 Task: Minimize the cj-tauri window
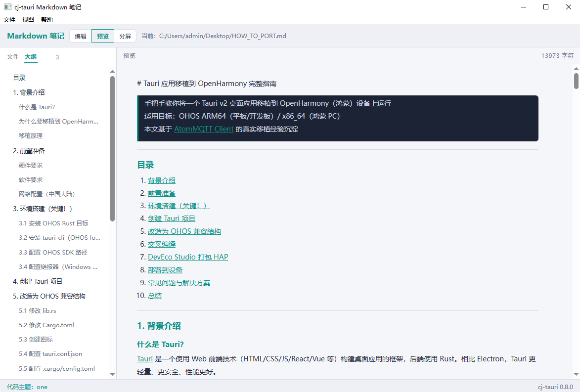tap(524, 7)
